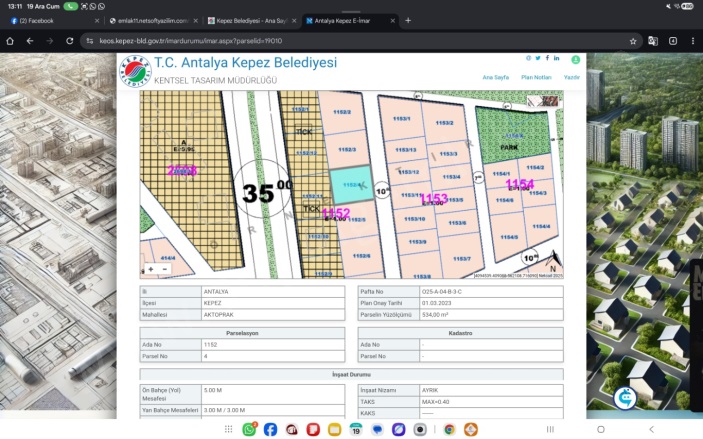This screenshot has height=439, width=703.
Task: Open a new browser tab
Action: 408,20
